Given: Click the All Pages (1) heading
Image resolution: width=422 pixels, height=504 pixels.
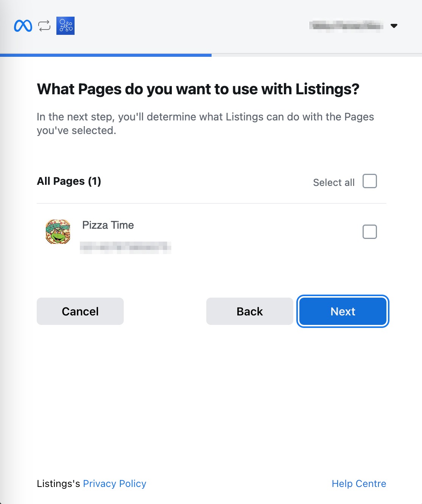Looking at the screenshot, I should tap(69, 181).
